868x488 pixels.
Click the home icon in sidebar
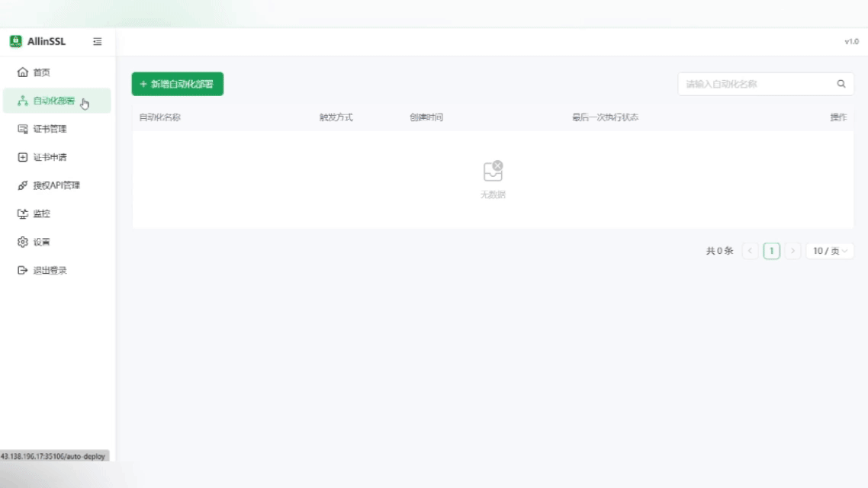coord(22,72)
